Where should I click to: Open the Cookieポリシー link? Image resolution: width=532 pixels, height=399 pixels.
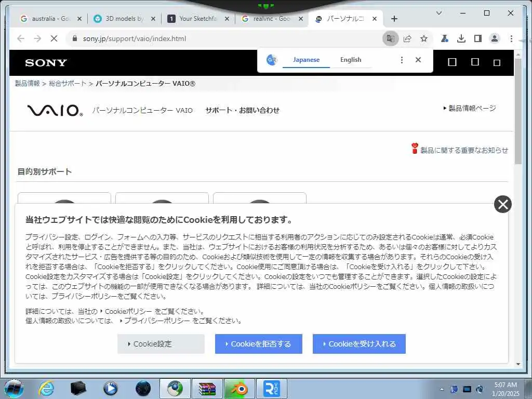click(x=128, y=312)
